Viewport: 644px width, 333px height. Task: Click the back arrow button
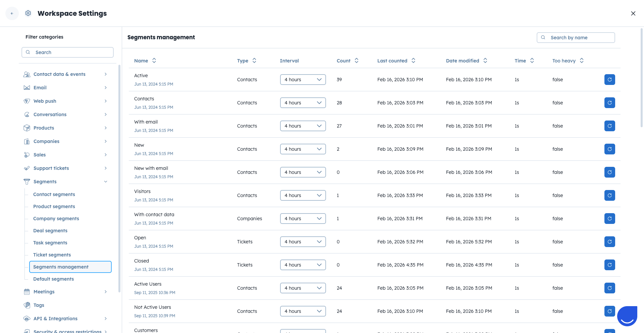pyautogui.click(x=12, y=13)
